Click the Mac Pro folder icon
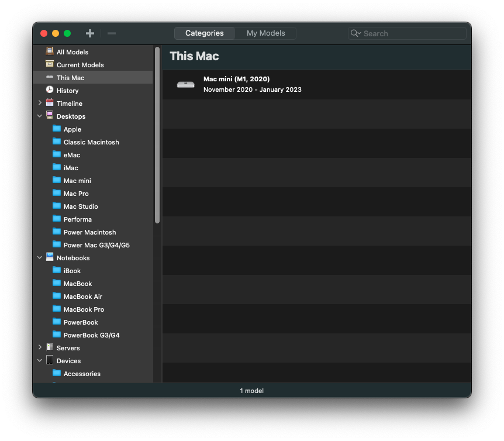 pos(57,193)
